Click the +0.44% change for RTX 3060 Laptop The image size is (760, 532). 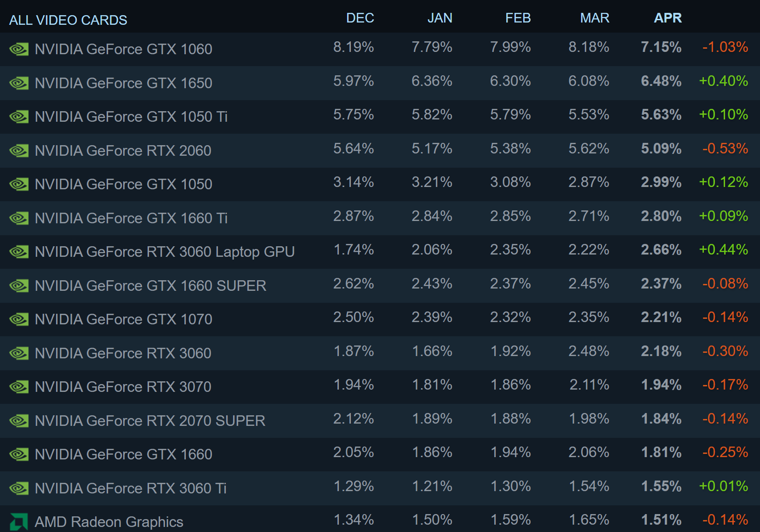tap(723, 249)
